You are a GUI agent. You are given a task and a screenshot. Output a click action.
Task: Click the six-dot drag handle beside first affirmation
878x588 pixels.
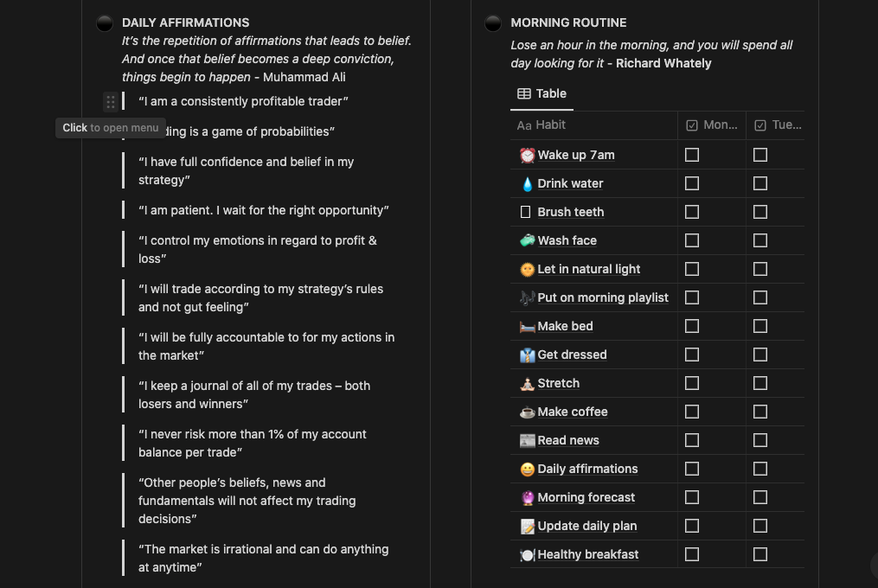tap(111, 102)
